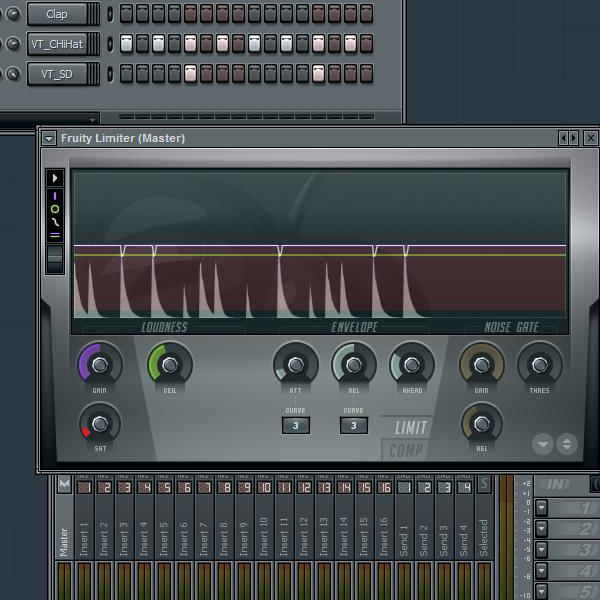Screen dimensions: 600x600
Task: Click the Send 2 mixer track label
Action: pos(424,540)
